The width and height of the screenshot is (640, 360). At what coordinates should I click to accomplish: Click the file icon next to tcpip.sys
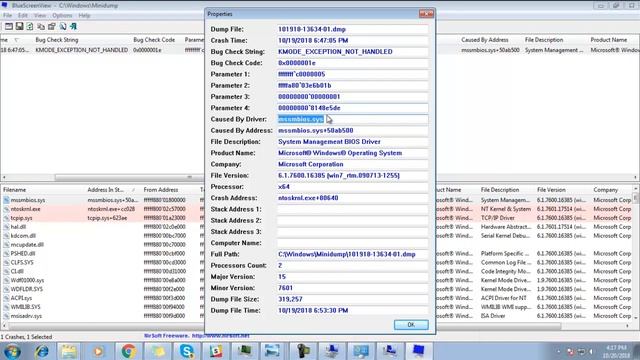(6, 218)
